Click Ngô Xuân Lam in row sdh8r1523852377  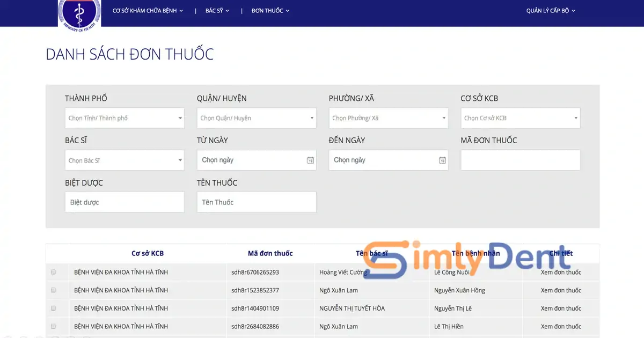pos(339,290)
